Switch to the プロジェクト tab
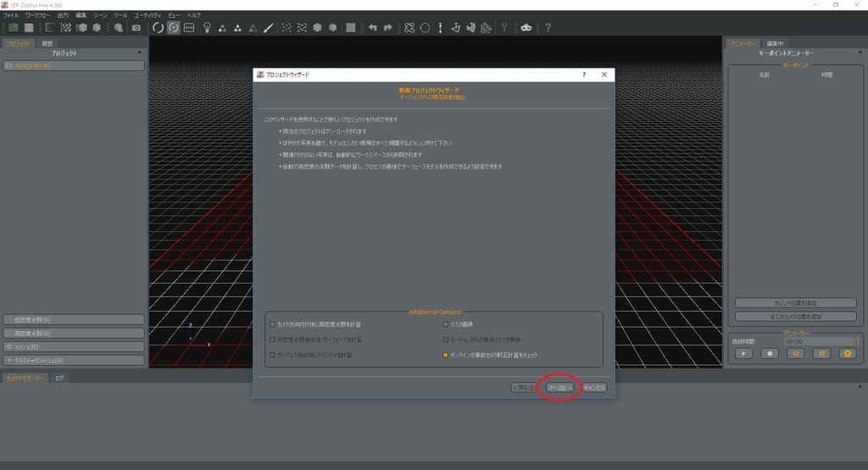868x470 pixels. click(19, 43)
